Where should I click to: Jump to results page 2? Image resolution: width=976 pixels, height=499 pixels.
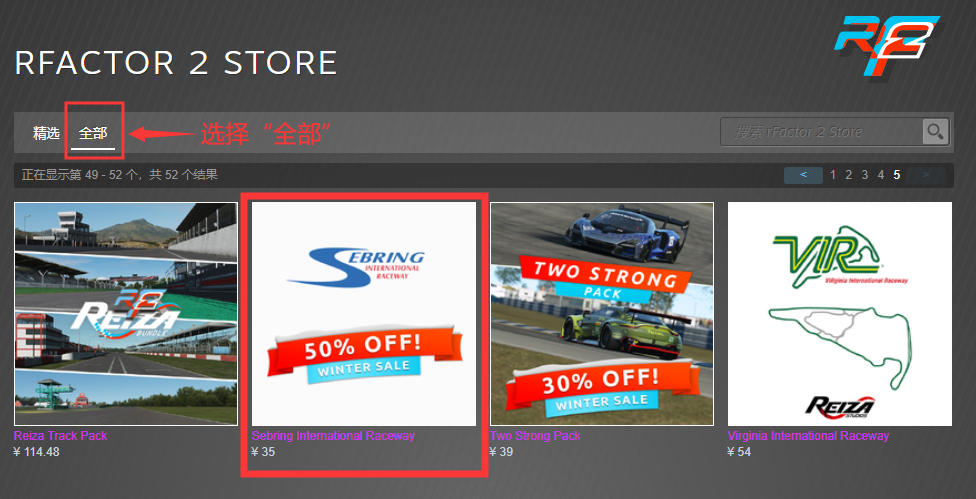(x=848, y=175)
